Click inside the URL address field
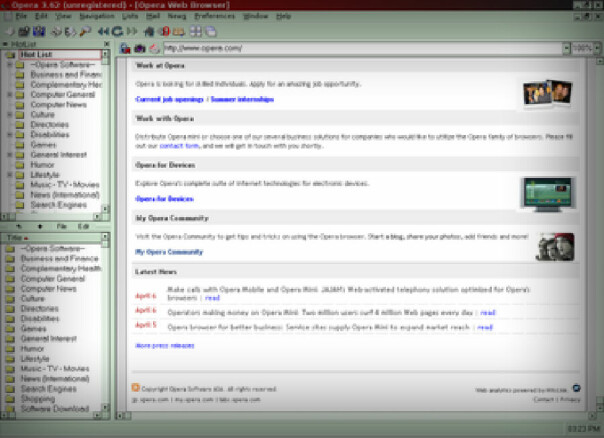Viewport: 604px width, 438px height. pyautogui.click(x=362, y=49)
